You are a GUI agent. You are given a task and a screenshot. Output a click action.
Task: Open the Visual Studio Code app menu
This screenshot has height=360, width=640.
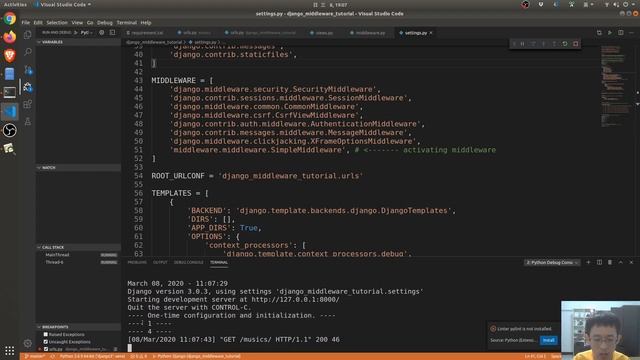point(62,4)
